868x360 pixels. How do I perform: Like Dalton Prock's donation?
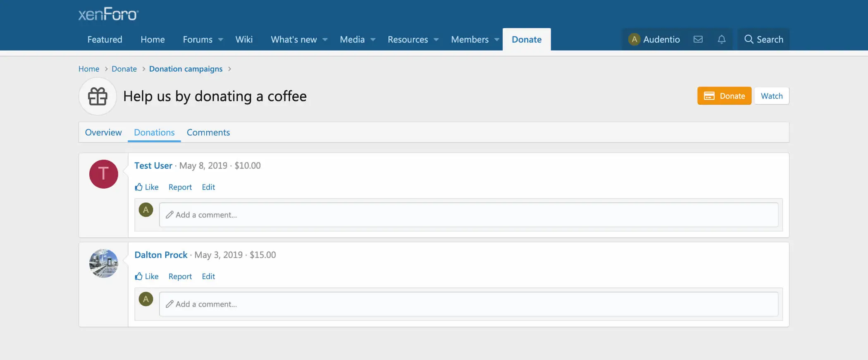tap(147, 276)
